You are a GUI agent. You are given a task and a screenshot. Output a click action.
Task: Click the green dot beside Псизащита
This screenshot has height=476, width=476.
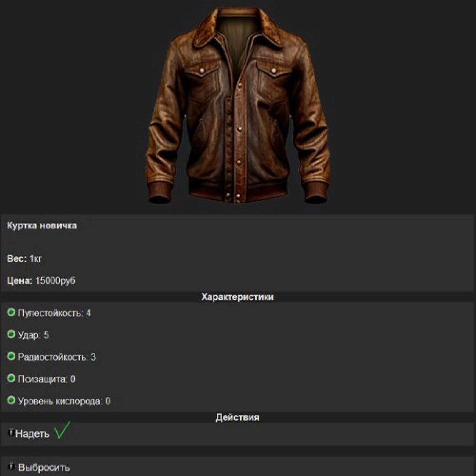click(11, 378)
